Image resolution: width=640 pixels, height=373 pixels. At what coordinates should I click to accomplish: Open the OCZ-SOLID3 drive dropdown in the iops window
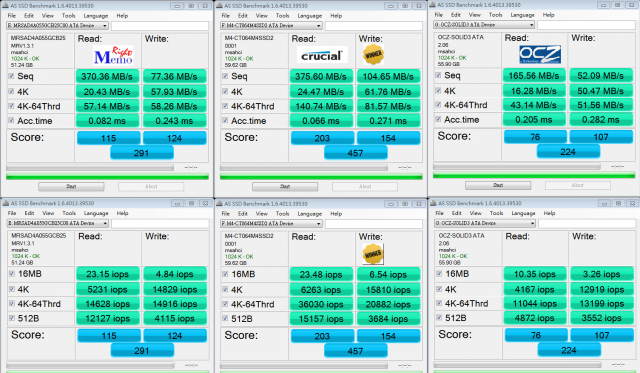[485, 223]
